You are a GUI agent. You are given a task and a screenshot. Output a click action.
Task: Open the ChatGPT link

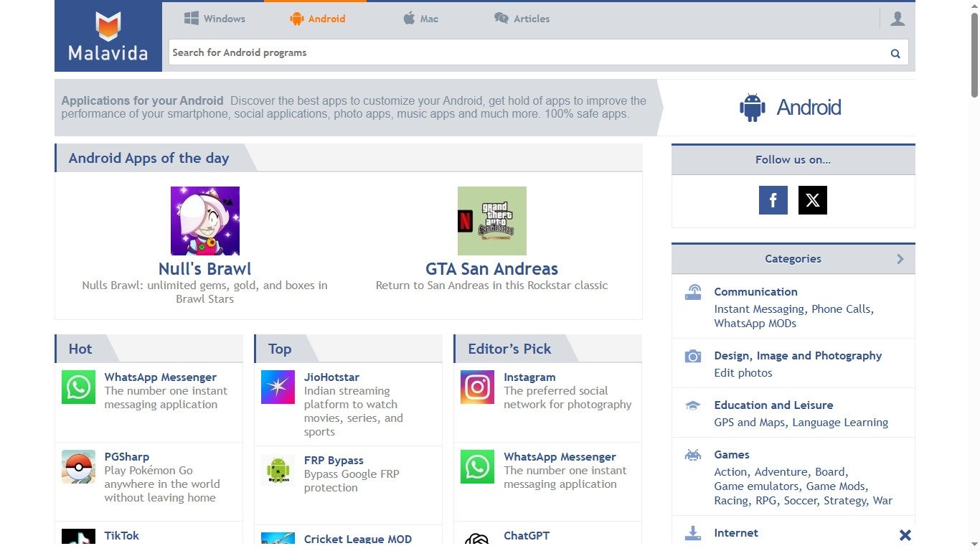527,535
